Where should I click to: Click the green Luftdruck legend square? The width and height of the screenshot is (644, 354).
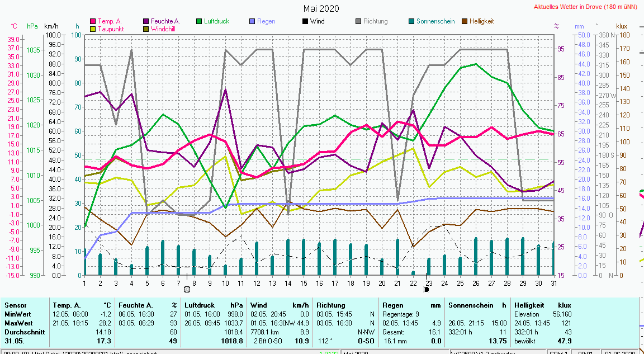[199, 22]
